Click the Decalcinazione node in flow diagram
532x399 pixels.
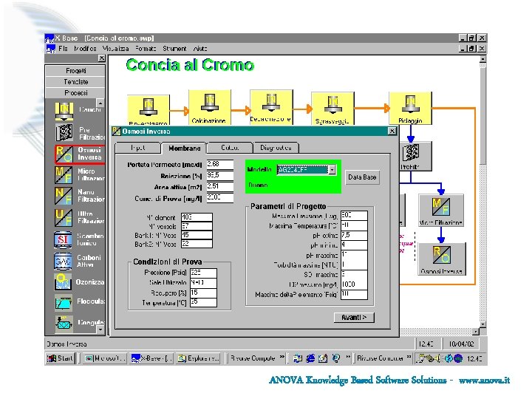(x=271, y=107)
